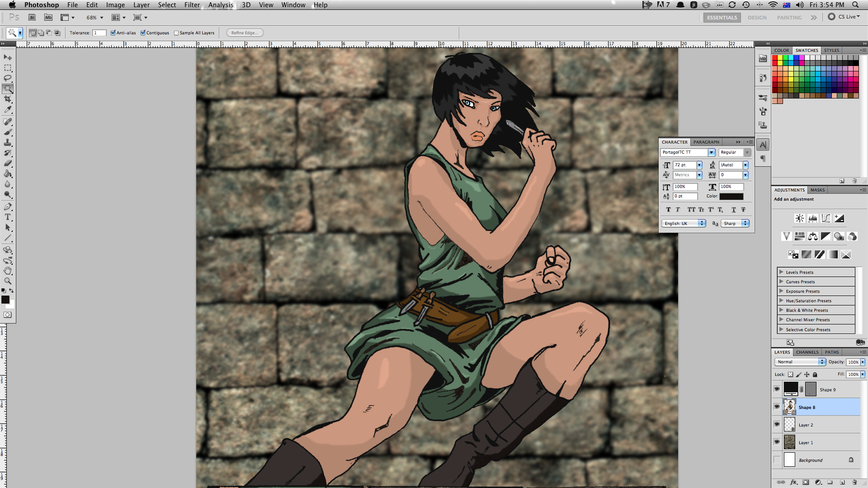Hide the Layer 2 layer
This screenshot has height=488, width=868.
(777, 424)
